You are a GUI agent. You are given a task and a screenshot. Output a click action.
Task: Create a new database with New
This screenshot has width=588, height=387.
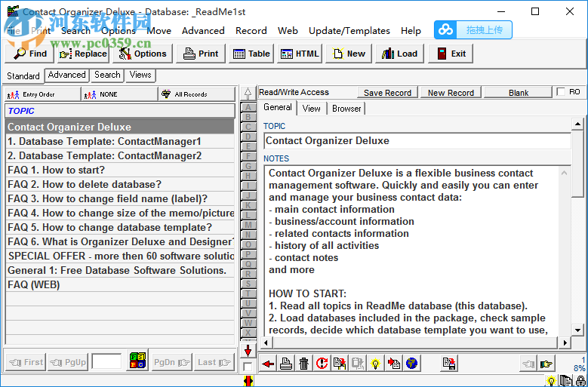click(349, 54)
